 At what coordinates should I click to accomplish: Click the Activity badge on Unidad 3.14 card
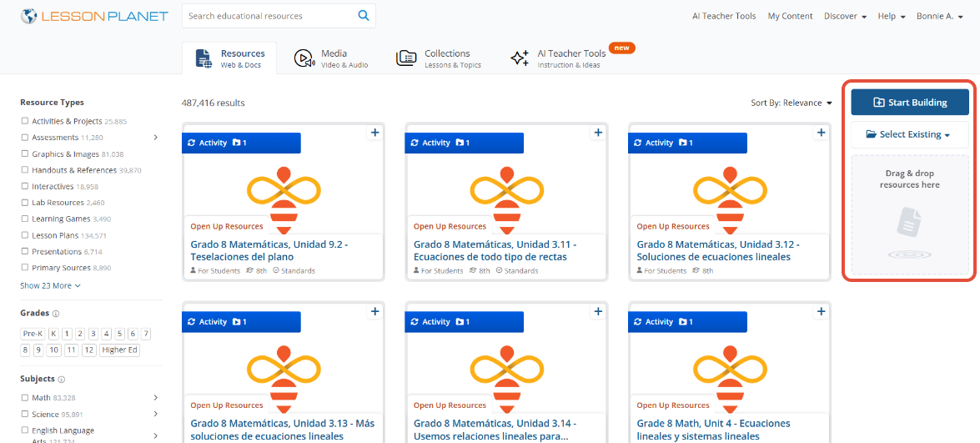465,322
